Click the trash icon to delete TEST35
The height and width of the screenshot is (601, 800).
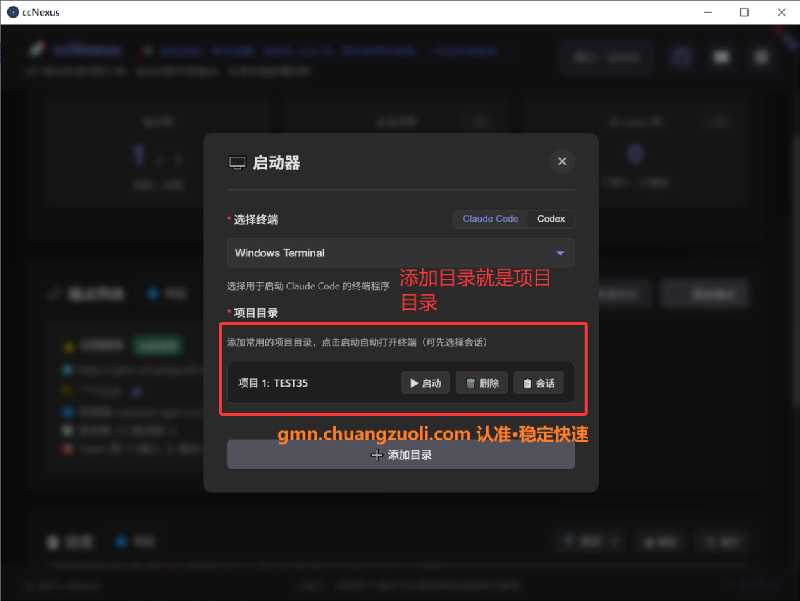pos(470,383)
